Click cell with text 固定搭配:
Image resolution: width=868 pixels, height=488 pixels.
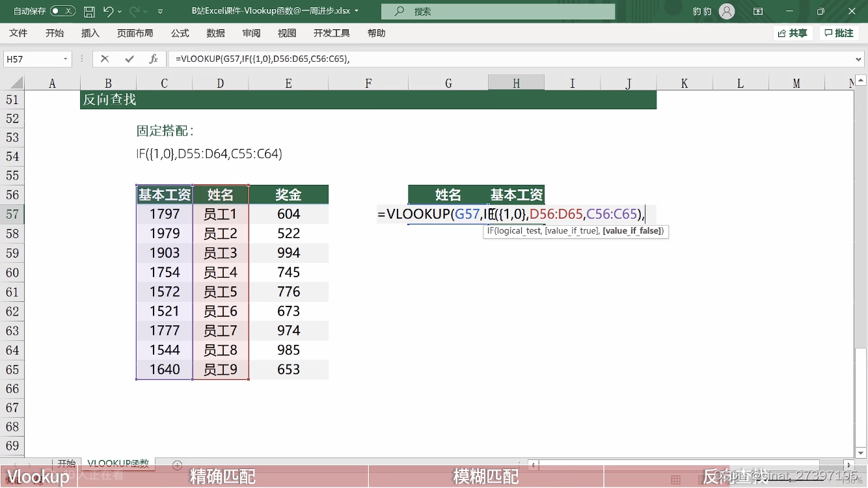point(165,131)
